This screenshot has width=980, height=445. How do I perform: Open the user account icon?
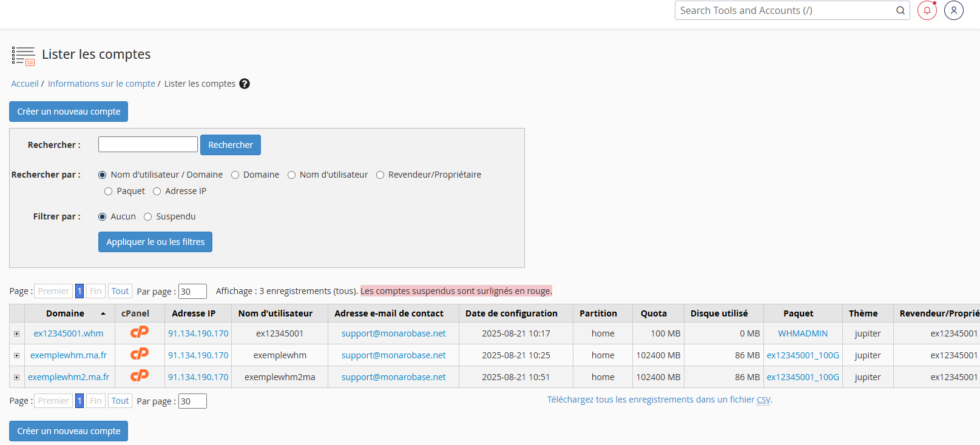coord(953,10)
